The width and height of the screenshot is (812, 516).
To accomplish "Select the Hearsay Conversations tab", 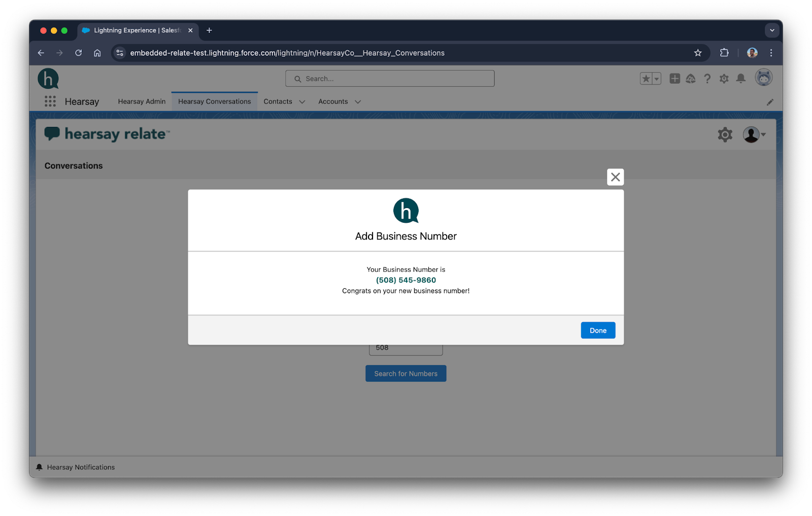I will pos(214,101).
